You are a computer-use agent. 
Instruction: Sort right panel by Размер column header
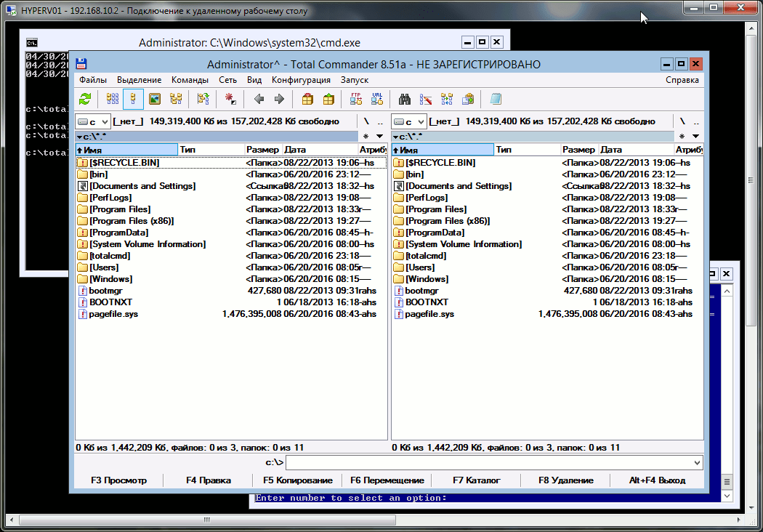[x=579, y=150]
